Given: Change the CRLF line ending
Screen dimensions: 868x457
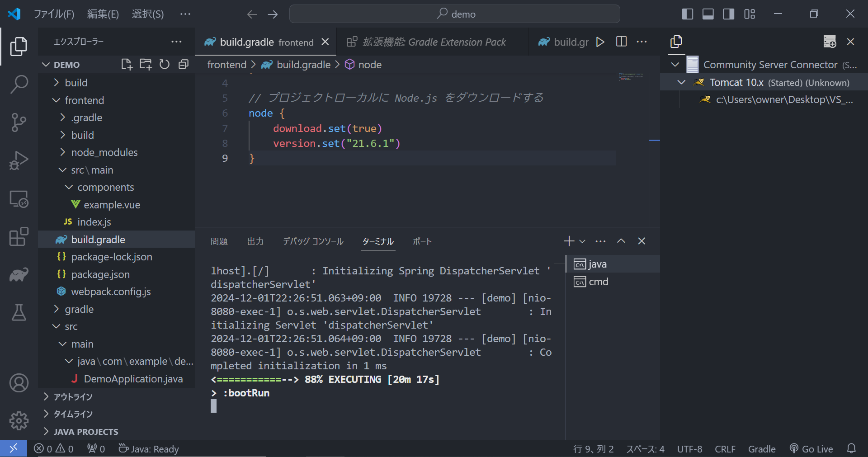Looking at the screenshot, I should point(725,448).
